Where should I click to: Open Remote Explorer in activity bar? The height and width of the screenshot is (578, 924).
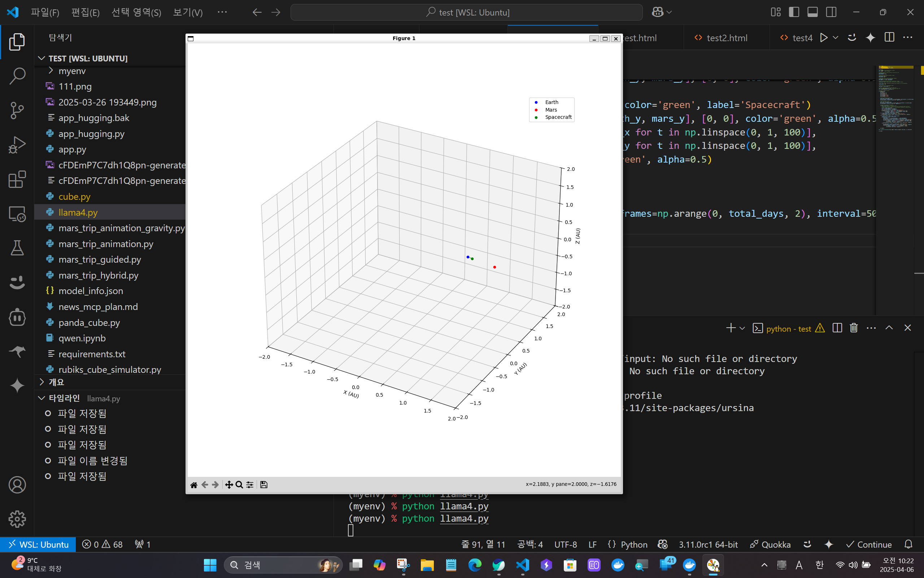point(17,214)
